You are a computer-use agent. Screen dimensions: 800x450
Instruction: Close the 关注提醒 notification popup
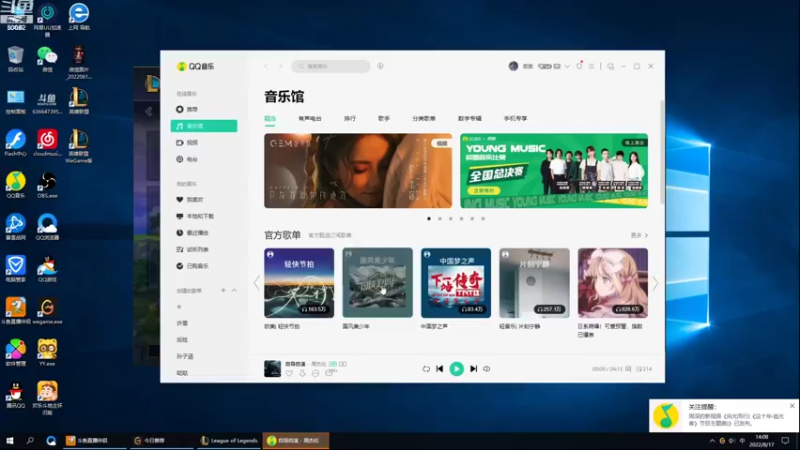792,406
